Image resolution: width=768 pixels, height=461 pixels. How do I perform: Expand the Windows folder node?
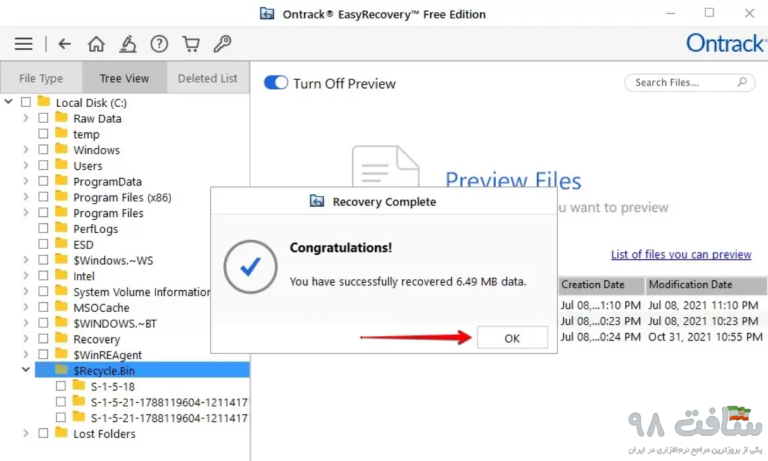coord(26,150)
